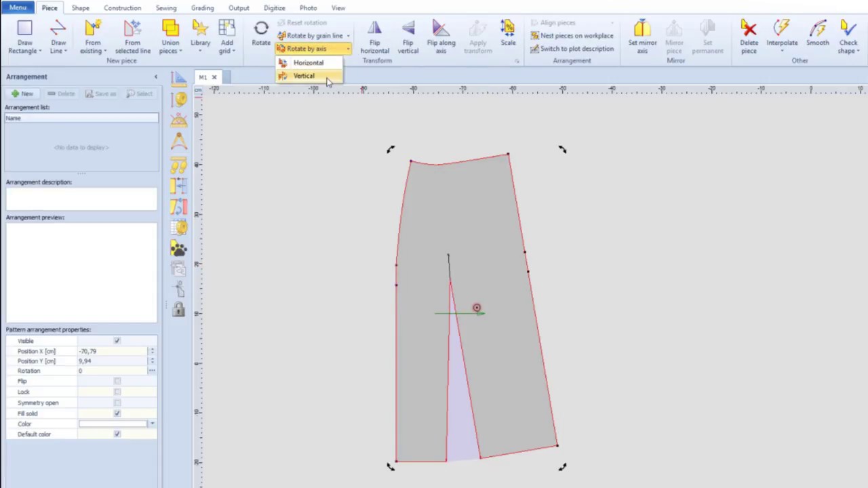The image size is (868, 488).
Task: Click the Flip horizontal icon
Action: tap(374, 28)
